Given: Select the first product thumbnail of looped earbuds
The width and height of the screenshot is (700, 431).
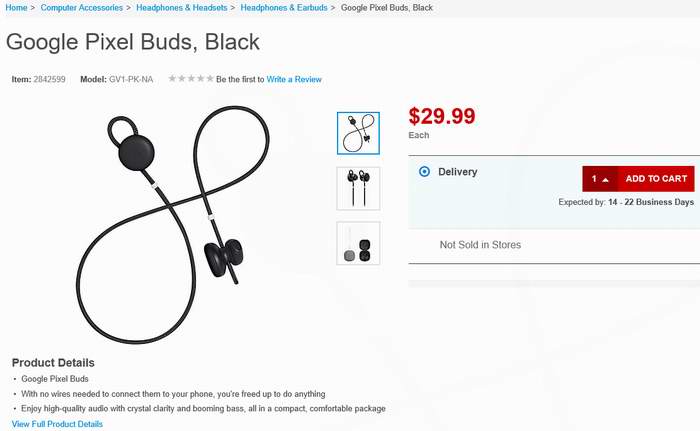Looking at the screenshot, I should pos(358,133).
